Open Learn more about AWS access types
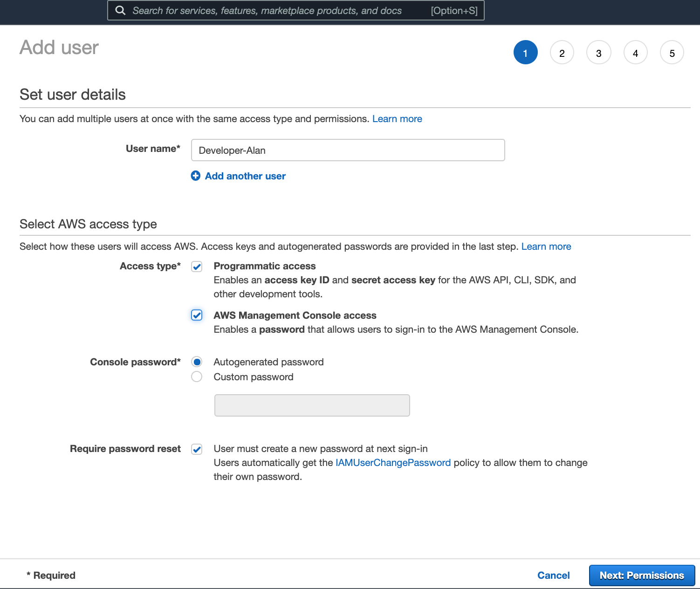Image resolution: width=700 pixels, height=589 pixels. click(546, 247)
